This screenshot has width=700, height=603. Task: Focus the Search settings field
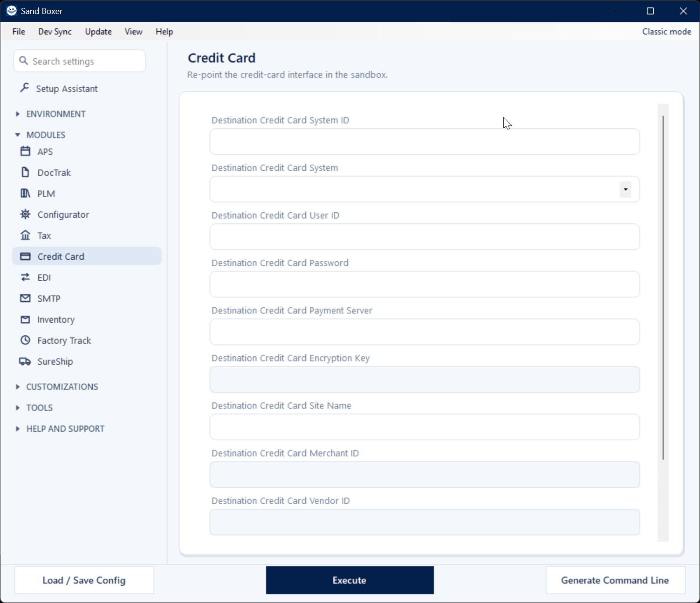(80, 61)
